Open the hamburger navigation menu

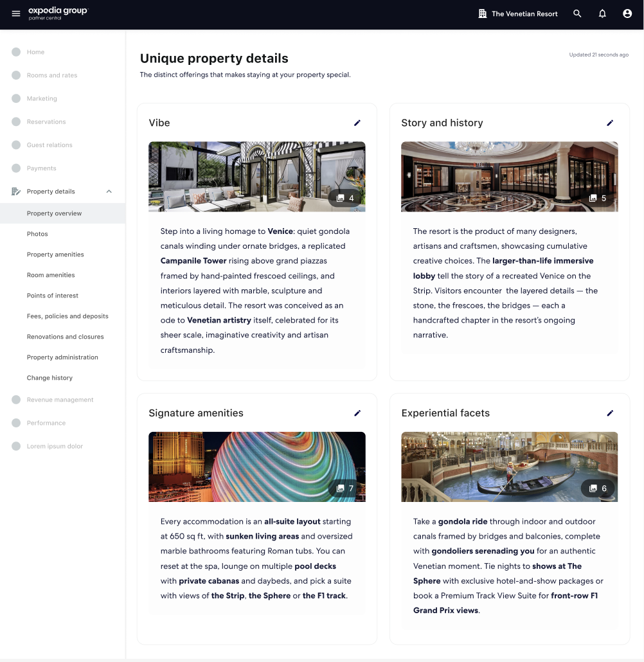coord(16,13)
